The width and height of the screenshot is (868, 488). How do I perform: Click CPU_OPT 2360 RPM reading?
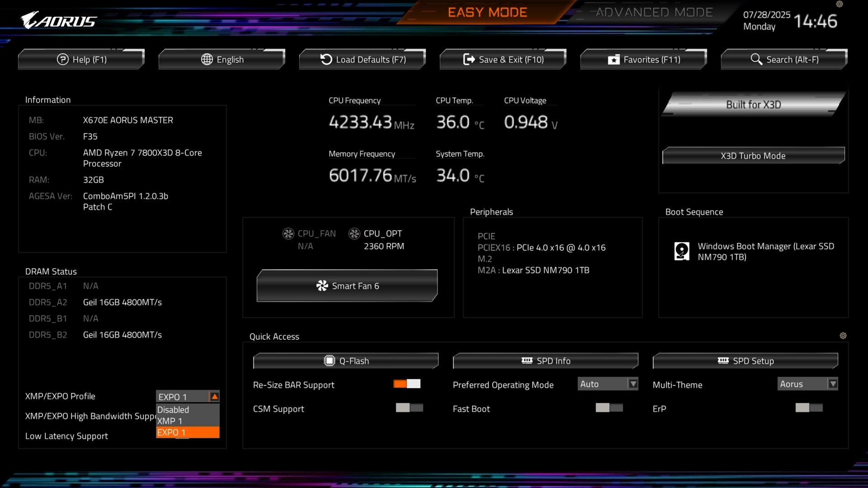coord(384,246)
